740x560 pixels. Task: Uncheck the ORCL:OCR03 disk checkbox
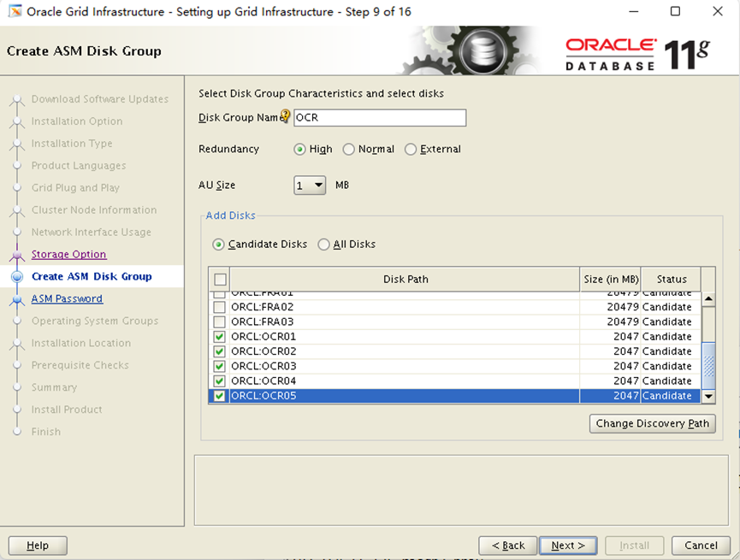point(220,366)
